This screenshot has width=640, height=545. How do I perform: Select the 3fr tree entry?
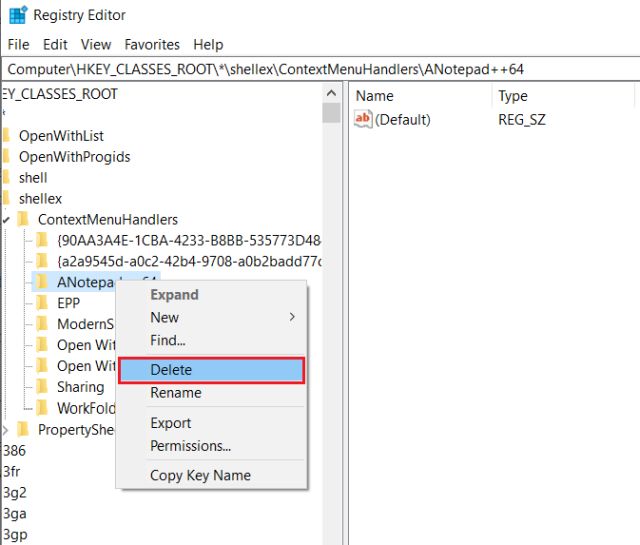point(12,472)
